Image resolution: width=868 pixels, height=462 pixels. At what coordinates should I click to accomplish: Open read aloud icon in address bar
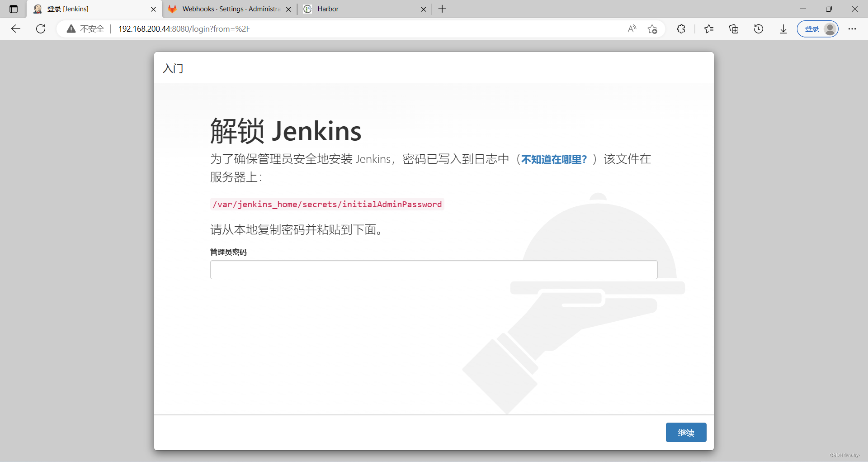632,29
